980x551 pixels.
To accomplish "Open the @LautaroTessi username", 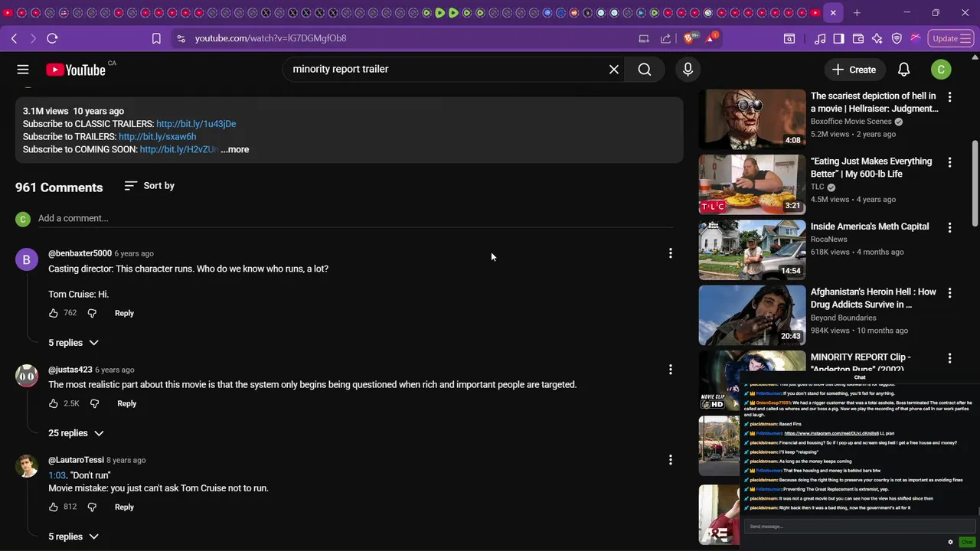I will tap(76, 460).
